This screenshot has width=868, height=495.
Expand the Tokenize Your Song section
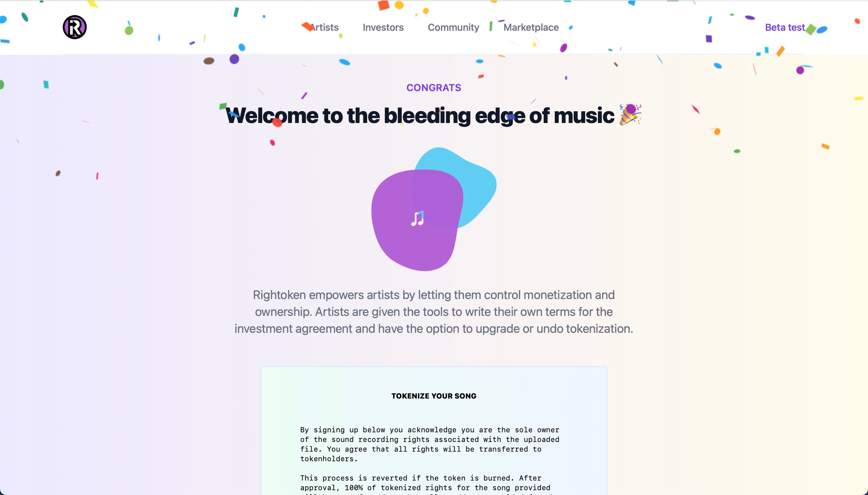point(434,396)
